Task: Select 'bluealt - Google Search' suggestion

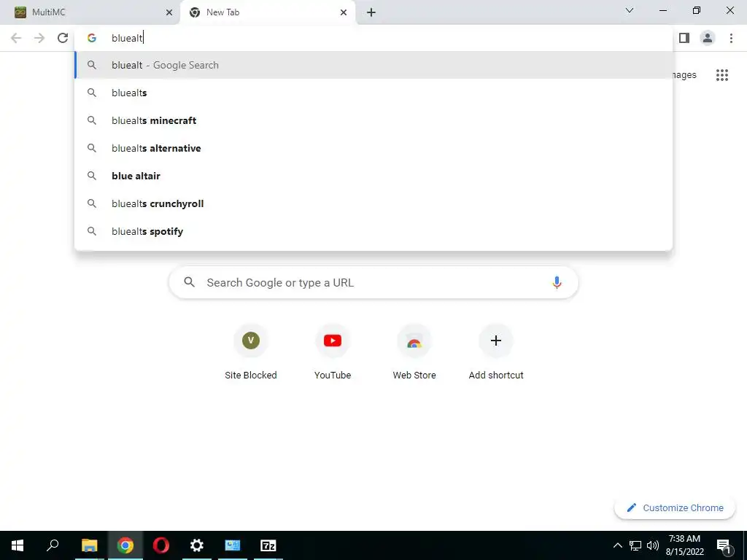Action: pyautogui.click(x=373, y=65)
